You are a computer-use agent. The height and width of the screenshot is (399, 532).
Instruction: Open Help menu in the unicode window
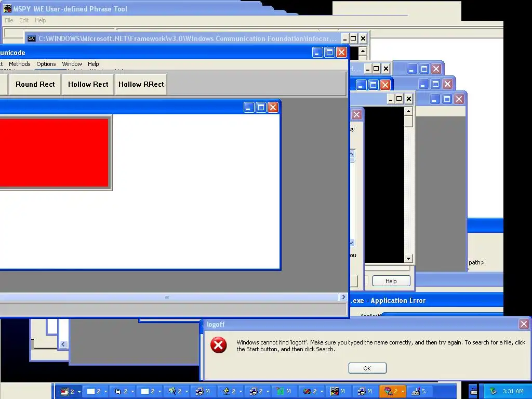[x=94, y=64]
